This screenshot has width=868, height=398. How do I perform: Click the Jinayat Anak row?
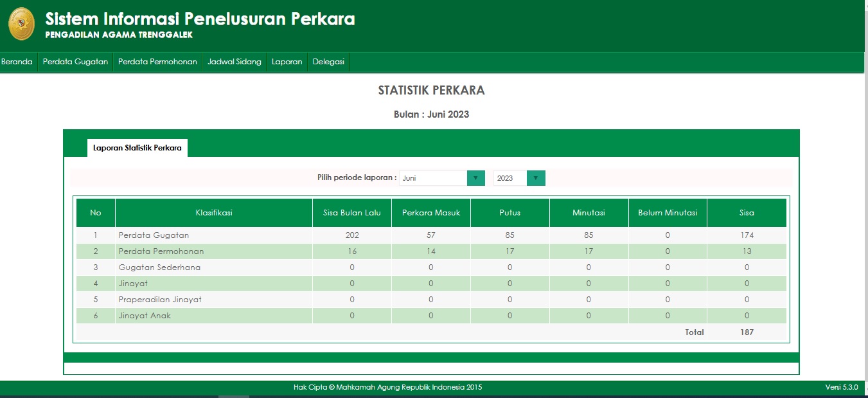(x=145, y=316)
